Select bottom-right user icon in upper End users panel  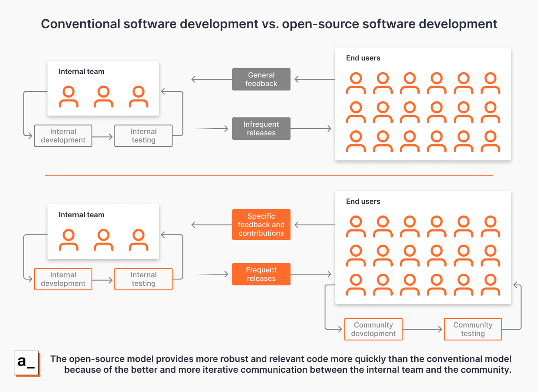coord(490,142)
